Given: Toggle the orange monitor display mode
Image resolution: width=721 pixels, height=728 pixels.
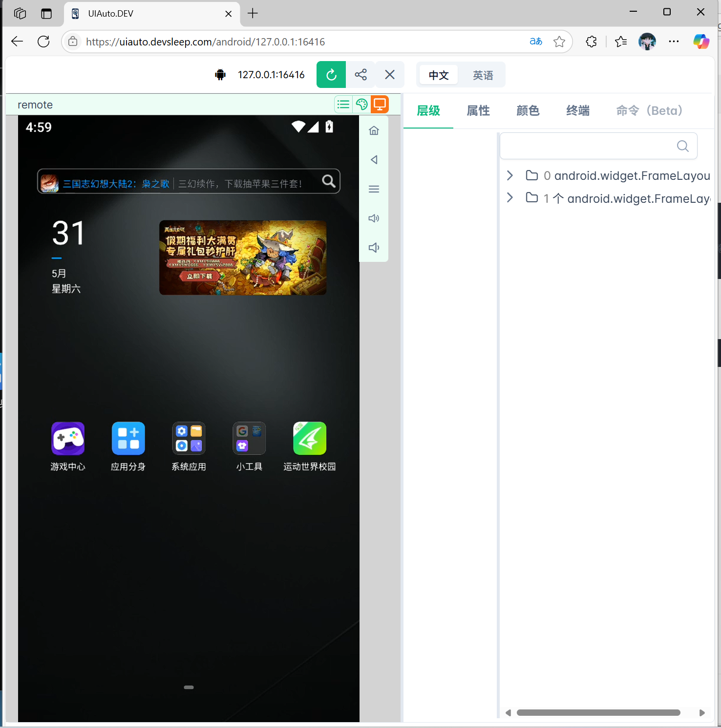Looking at the screenshot, I should pos(380,104).
